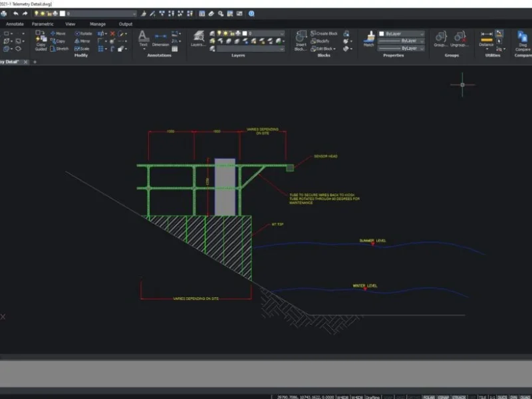Screen dimensions: 532x399
Task: Click the SUMMER LEVEL text in drawing
Action: [x=372, y=241]
